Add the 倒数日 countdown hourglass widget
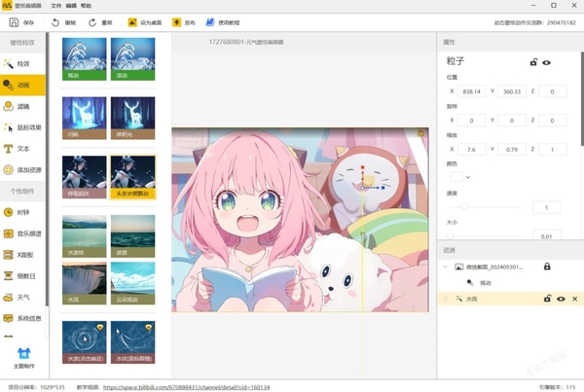The width and height of the screenshot is (584, 392). click(22, 276)
